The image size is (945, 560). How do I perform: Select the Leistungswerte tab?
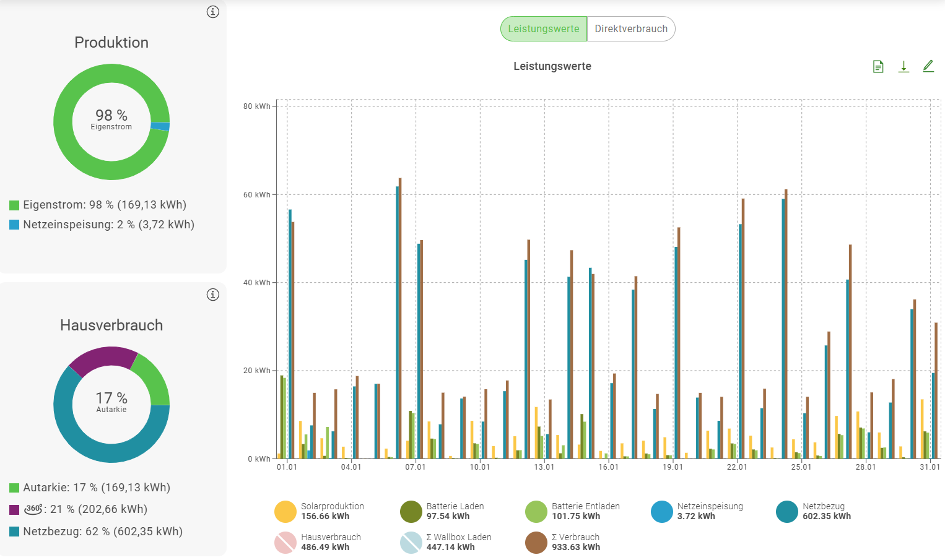coord(544,29)
